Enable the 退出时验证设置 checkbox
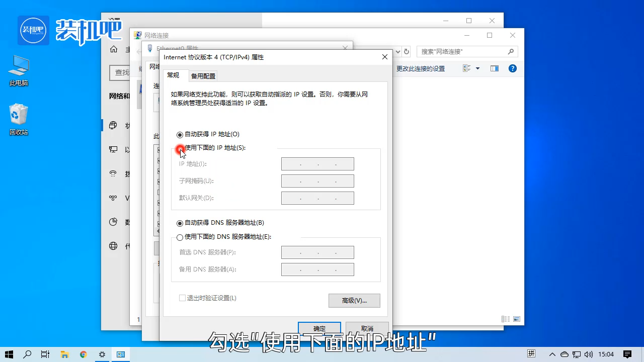644x362 pixels. tap(182, 298)
